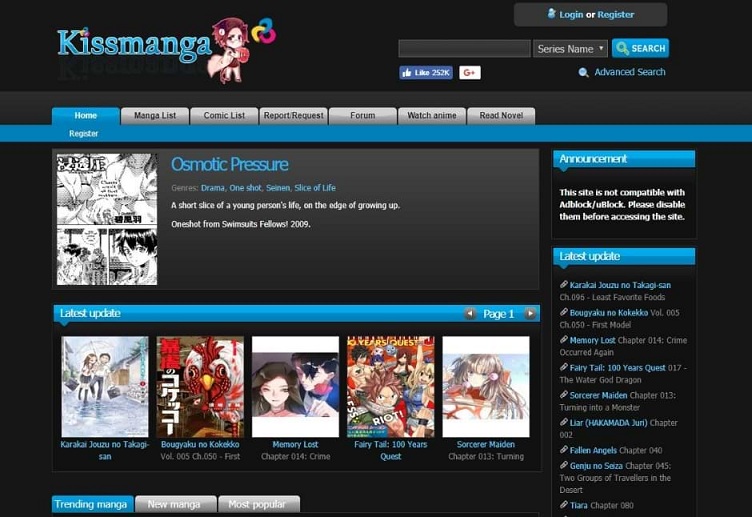Open the Read Novel tab
Screen dimensions: 752x517
point(501,116)
